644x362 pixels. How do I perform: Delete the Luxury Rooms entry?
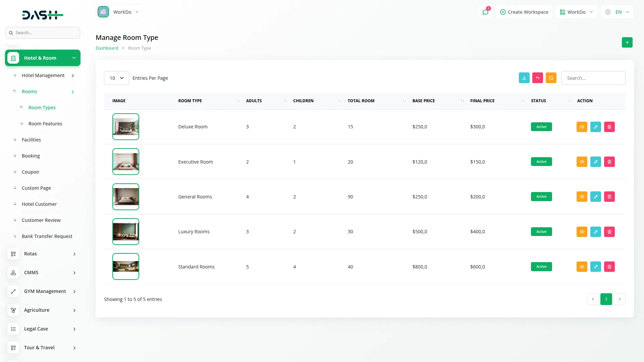click(609, 232)
